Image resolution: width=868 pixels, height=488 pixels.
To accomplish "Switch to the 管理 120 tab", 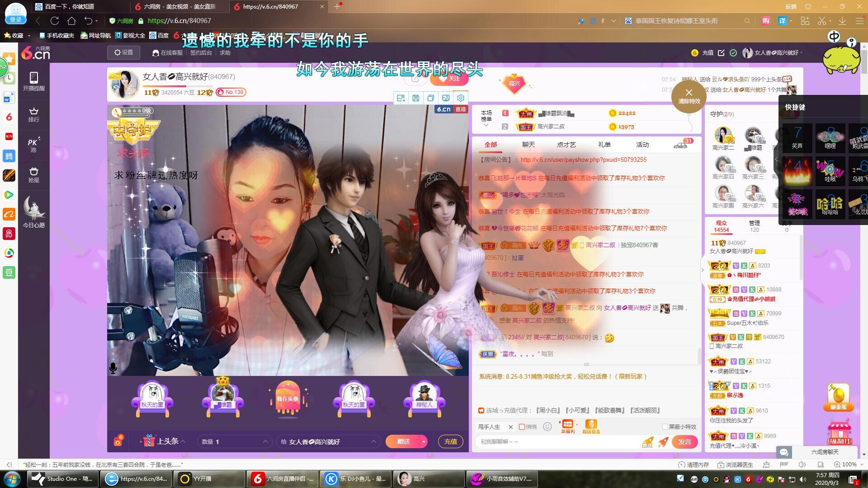I will (755, 226).
